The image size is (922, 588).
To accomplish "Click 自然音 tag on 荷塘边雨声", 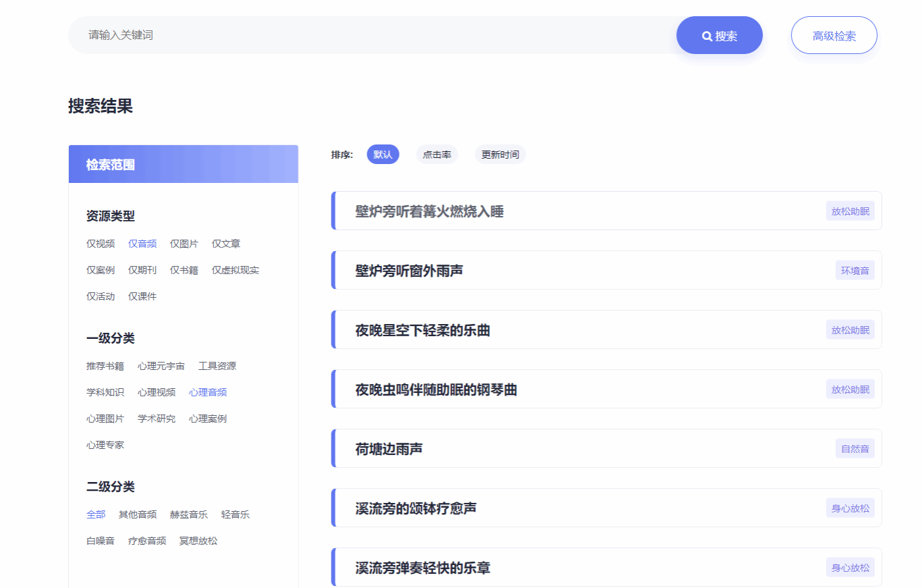I will click(855, 448).
